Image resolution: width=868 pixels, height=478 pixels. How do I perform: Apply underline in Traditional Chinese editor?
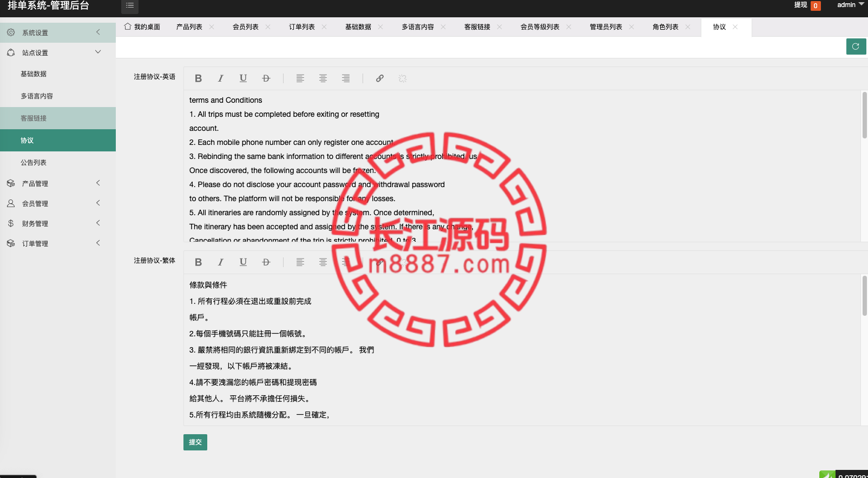pos(243,262)
